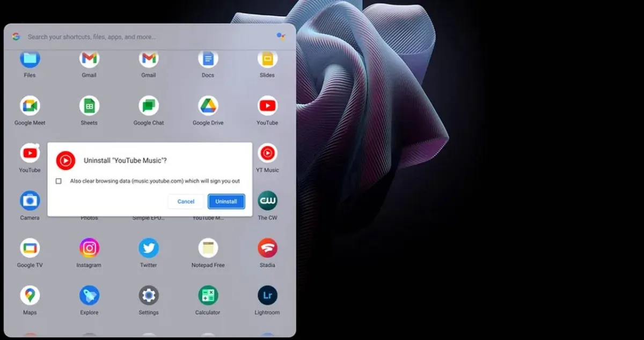Open the Stadia app
This screenshot has width=644, height=340.
click(x=267, y=248)
